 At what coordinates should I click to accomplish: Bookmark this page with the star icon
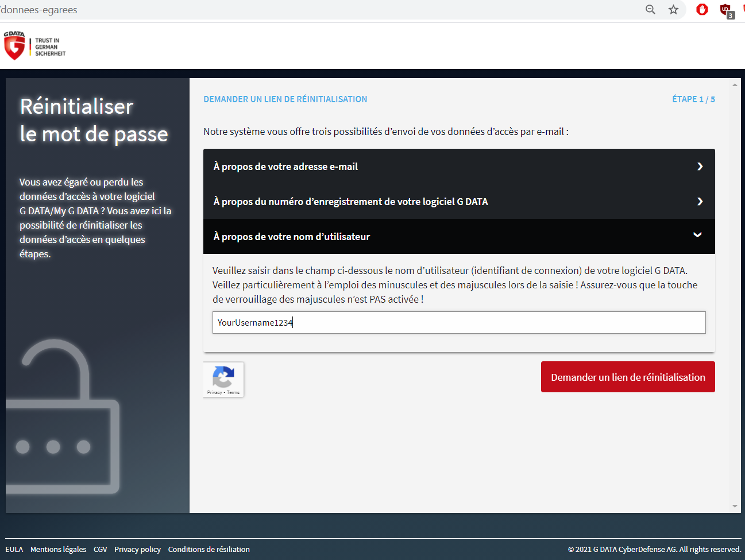(673, 10)
